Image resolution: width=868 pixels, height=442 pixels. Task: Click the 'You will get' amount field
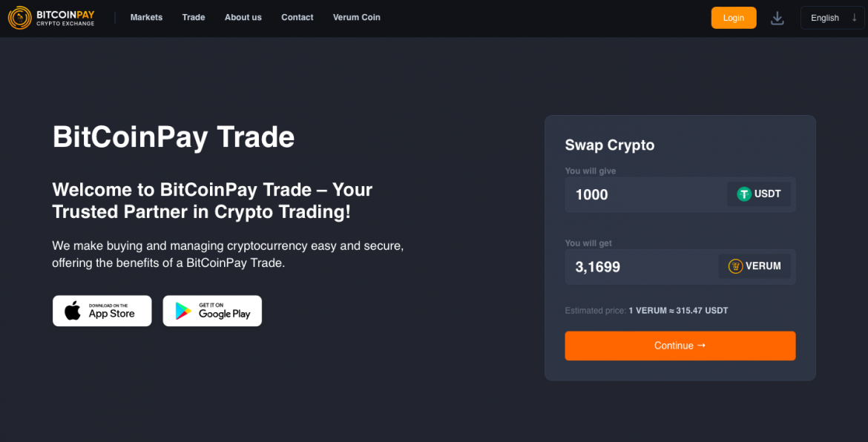point(638,266)
